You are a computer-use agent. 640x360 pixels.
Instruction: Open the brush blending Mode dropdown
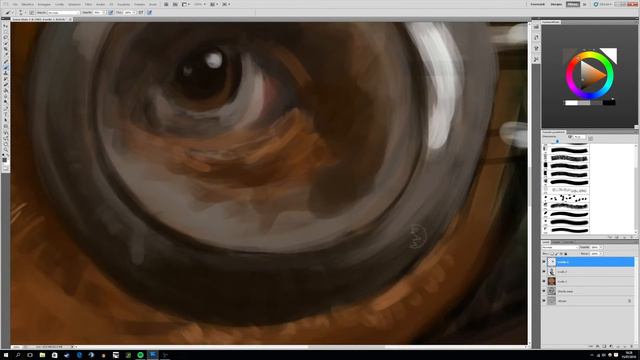[x=64, y=13]
